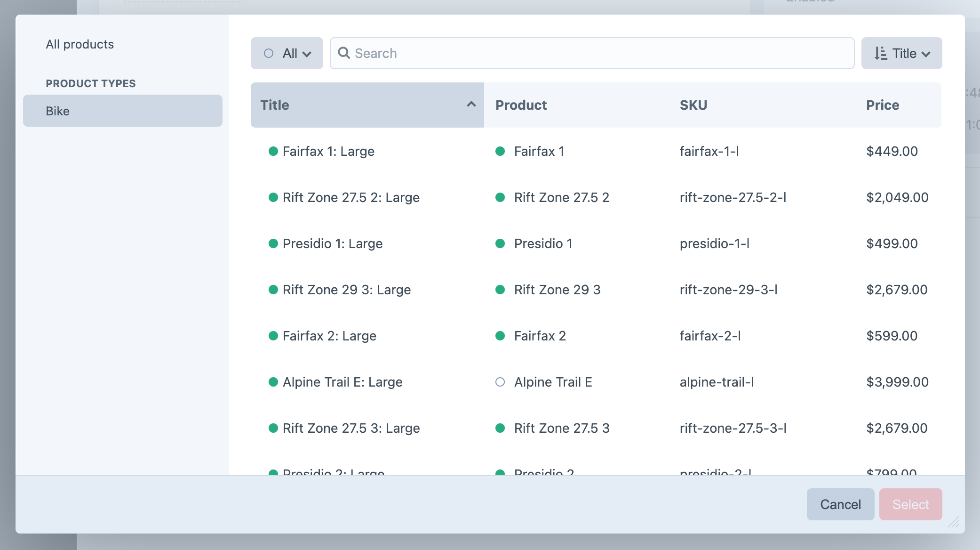Click the green status dot beside Fairfax 1
Viewport: 980px width, 550px height.
click(x=500, y=151)
